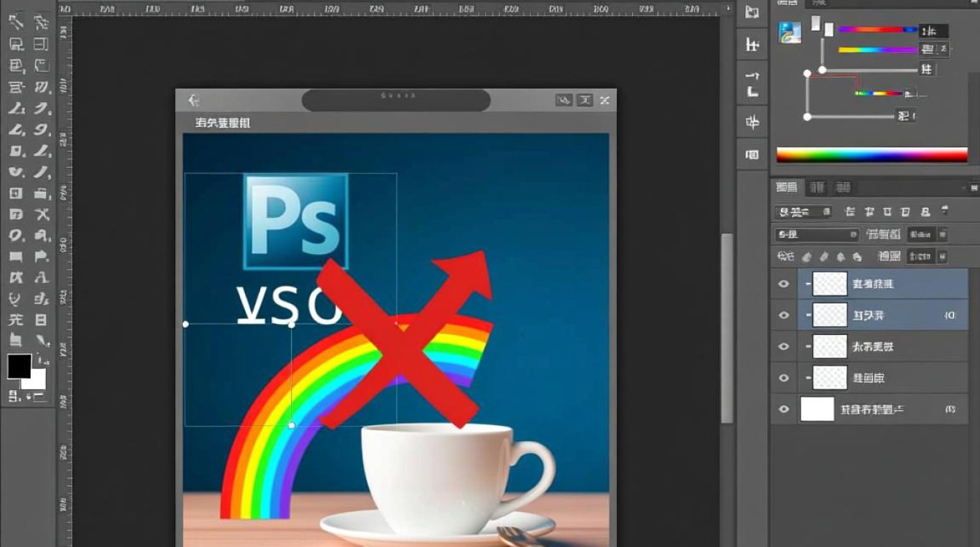The image size is (980, 547).
Task: Click the third lock icon in the lock row
Action: (824, 257)
